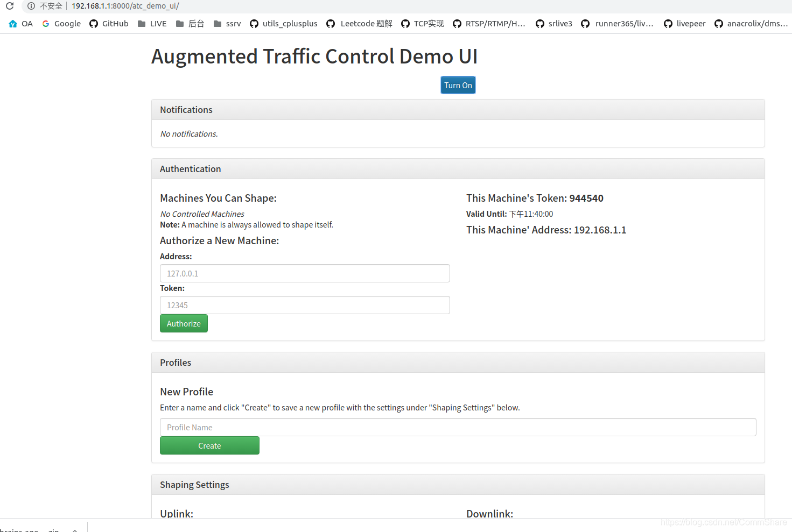Click the 'No Controlled Machines' text
The width and height of the screenshot is (792, 532).
[x=202, y=214]
